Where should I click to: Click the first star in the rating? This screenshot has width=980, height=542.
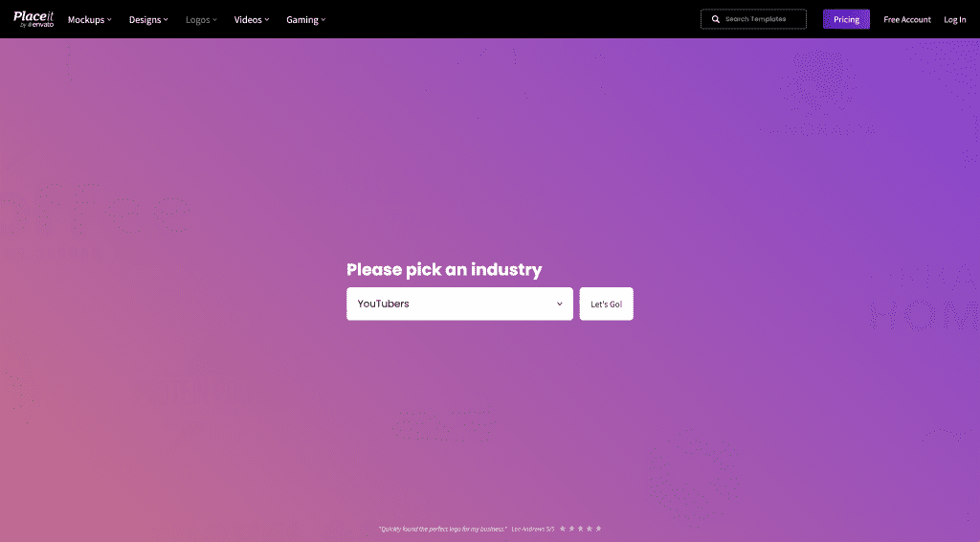point(562,529)
